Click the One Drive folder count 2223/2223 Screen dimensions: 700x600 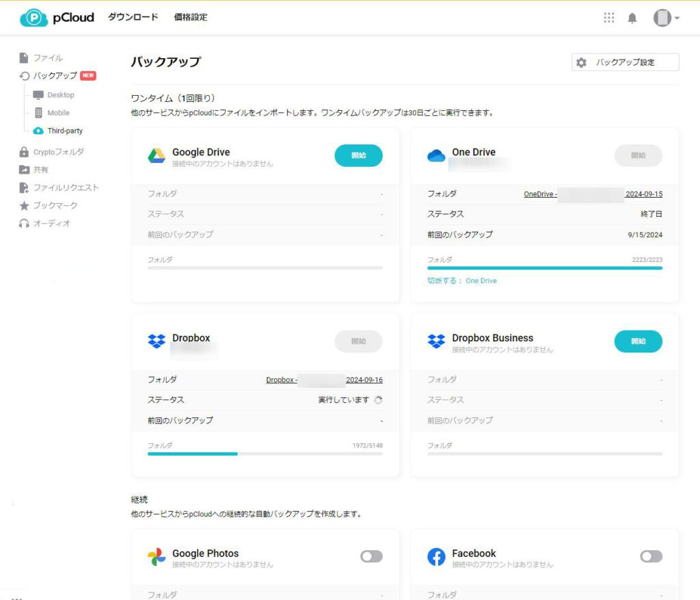point(647,259)
